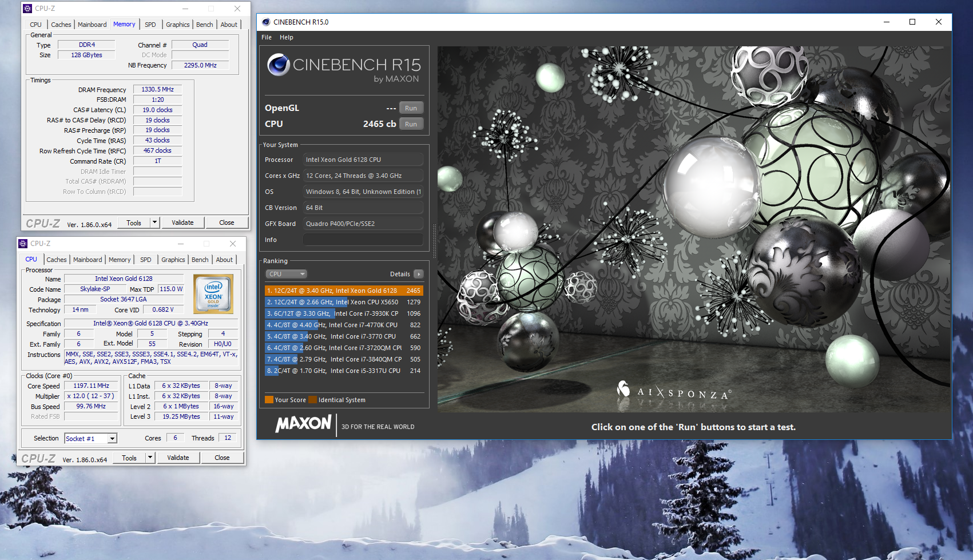Click Tools button in lower CPU-Z window
The image size is (973, 560).
[x=129, y=458]
